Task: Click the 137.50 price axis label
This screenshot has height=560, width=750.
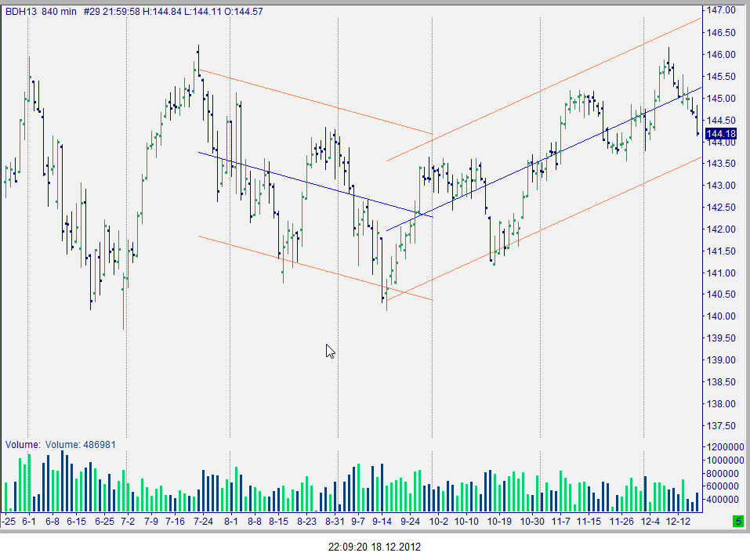Action: 721,426
